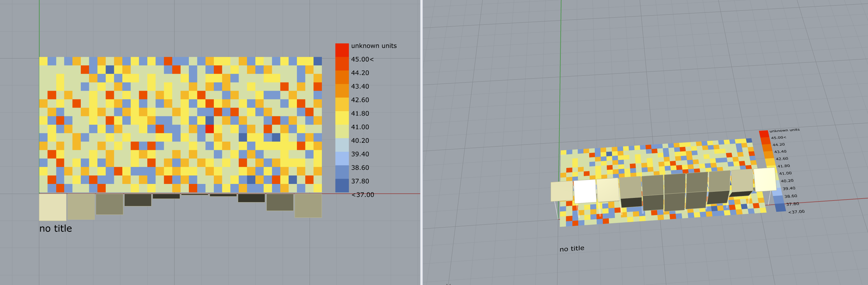
Task: Select the 'no title' text in left viewport
Action: (55, 228)
